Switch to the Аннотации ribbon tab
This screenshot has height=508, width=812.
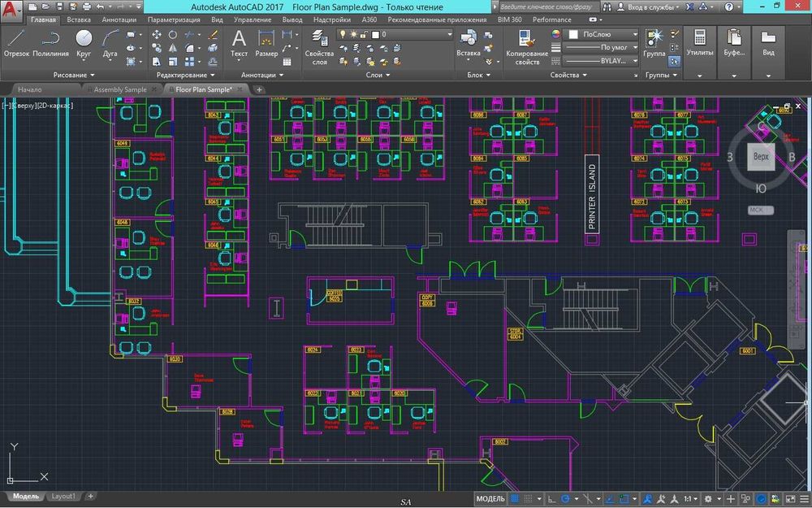[x=119, y=19]
